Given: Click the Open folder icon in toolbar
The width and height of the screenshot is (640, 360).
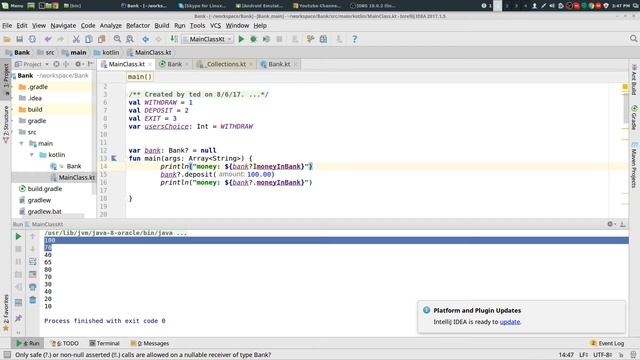Looking at the screenshot, I should click(7, 39).
